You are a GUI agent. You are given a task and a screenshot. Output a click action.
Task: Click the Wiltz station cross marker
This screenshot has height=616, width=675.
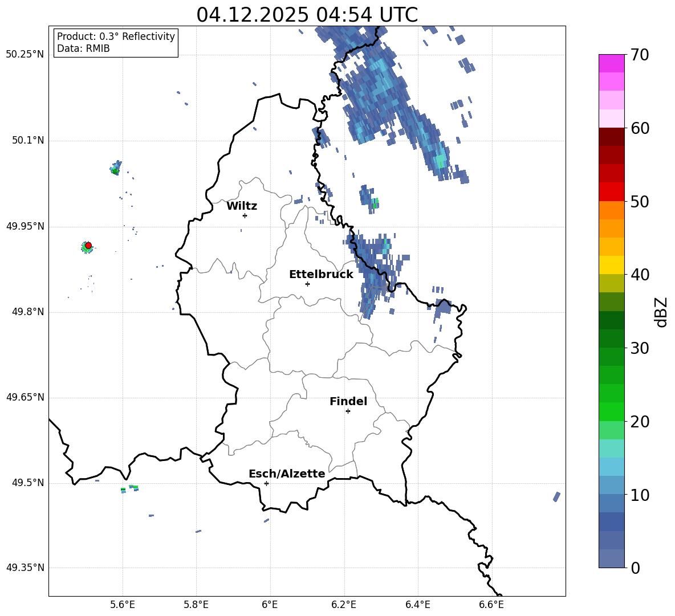(245, 215)
